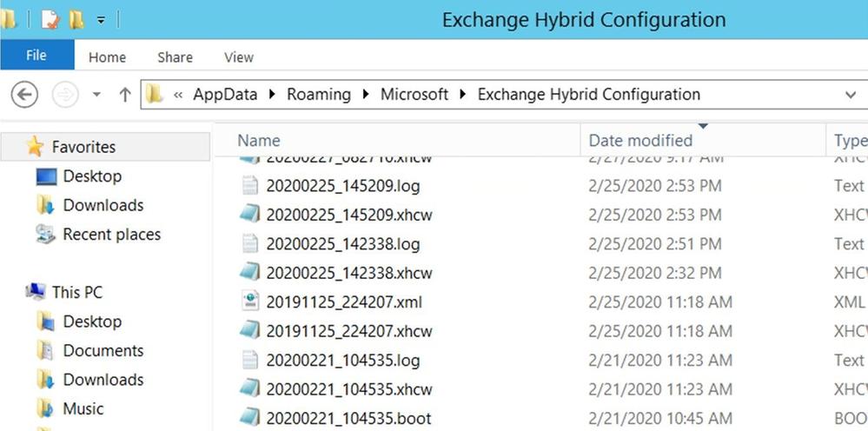
Task: Select Documents under This PC
Action: (x=103, y=350)
